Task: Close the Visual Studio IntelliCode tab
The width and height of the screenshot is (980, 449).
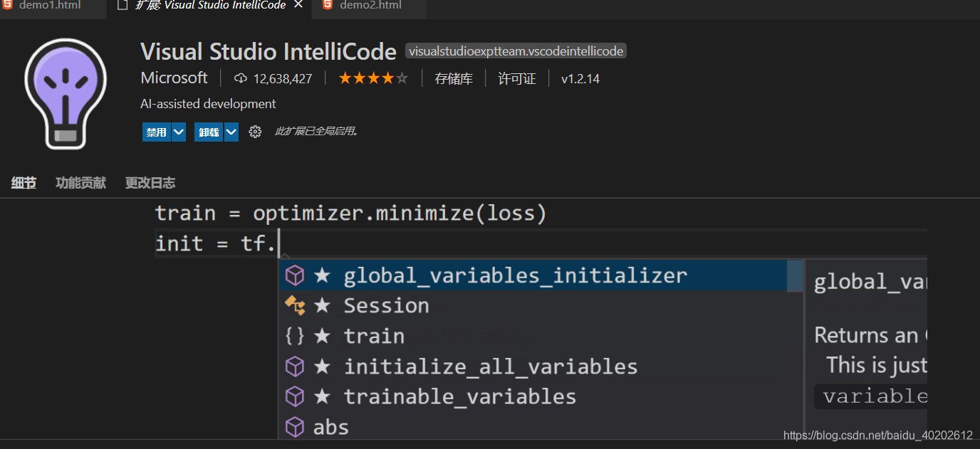Action: coord(298,5)
